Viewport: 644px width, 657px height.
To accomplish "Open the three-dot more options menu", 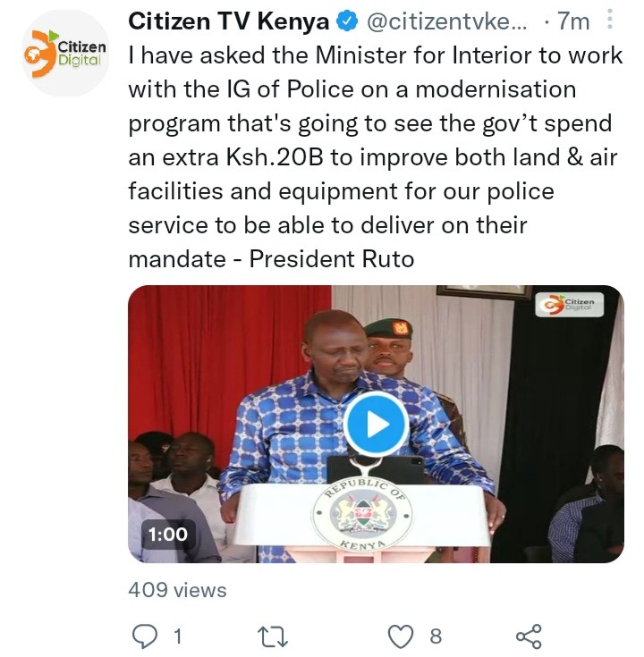I will tap(610, 20).
